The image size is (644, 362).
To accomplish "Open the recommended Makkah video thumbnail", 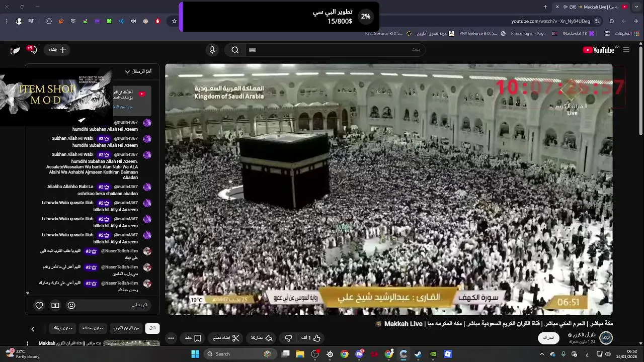I will (x=132, y=343).
